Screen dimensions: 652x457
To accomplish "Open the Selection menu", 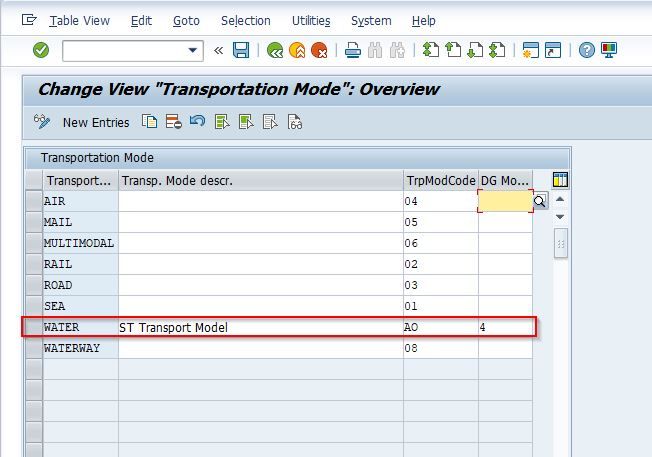I will click(x=246, y=21).
